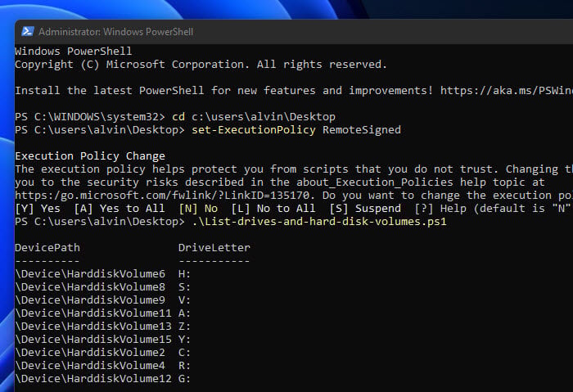Click the '[S] Suspend' option
Image resolution: width=573 pixels, height=392 pixels.
365,209
